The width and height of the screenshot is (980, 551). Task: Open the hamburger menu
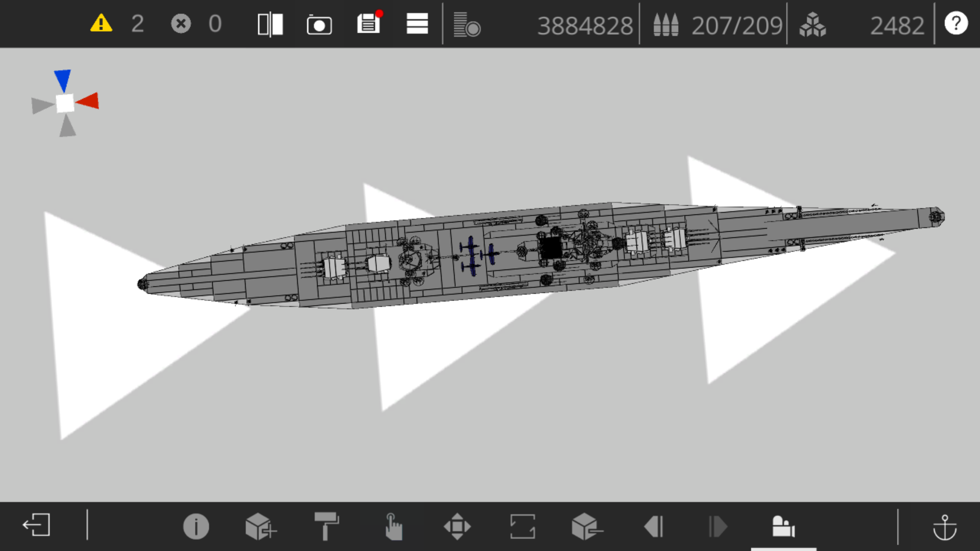point(417,23)
